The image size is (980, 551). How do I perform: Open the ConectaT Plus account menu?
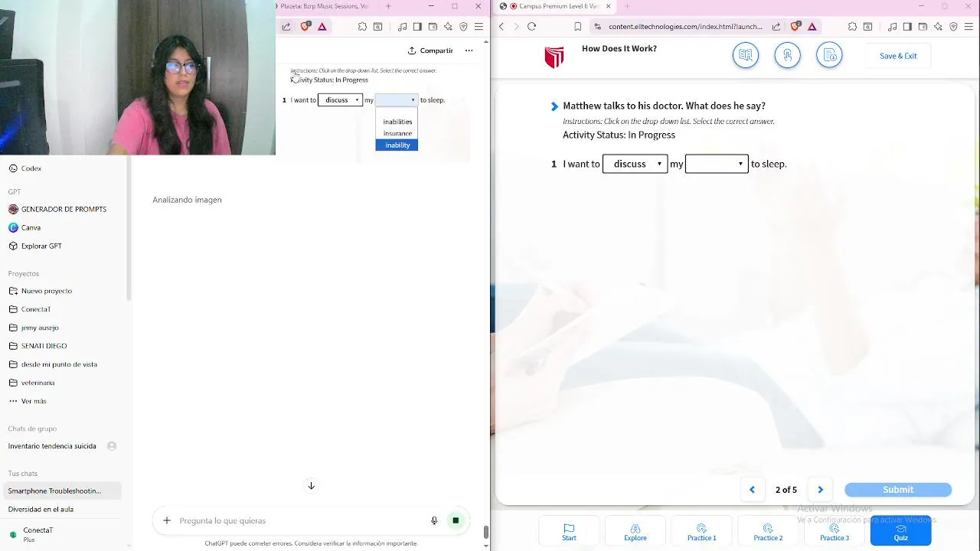pyautogui.click(x=38, y=534)
